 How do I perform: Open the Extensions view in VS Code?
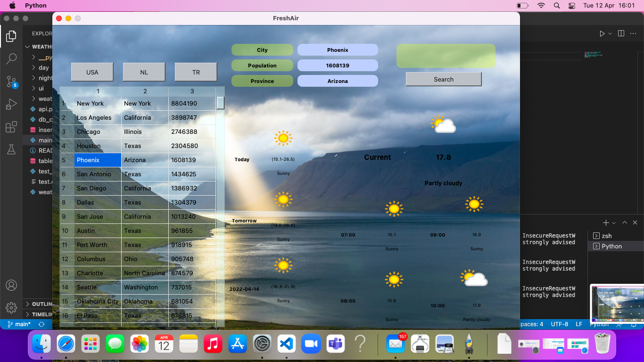(x=11, y=127)
